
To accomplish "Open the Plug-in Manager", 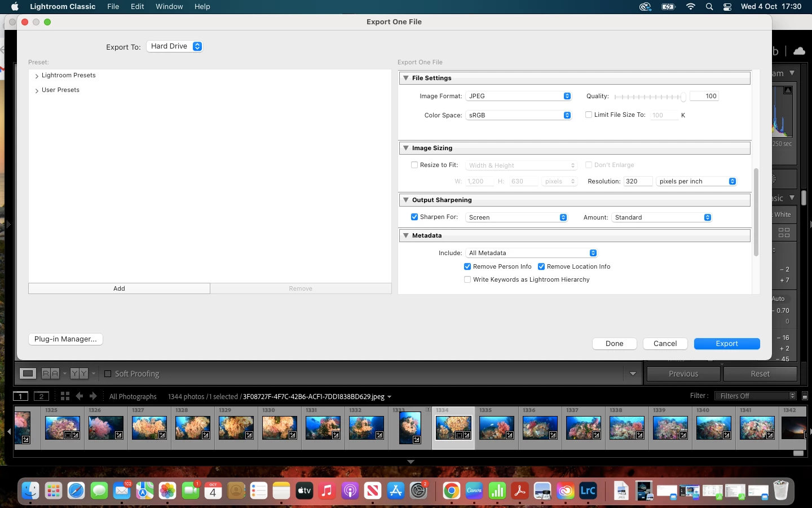I will click(x=65, y=339).
